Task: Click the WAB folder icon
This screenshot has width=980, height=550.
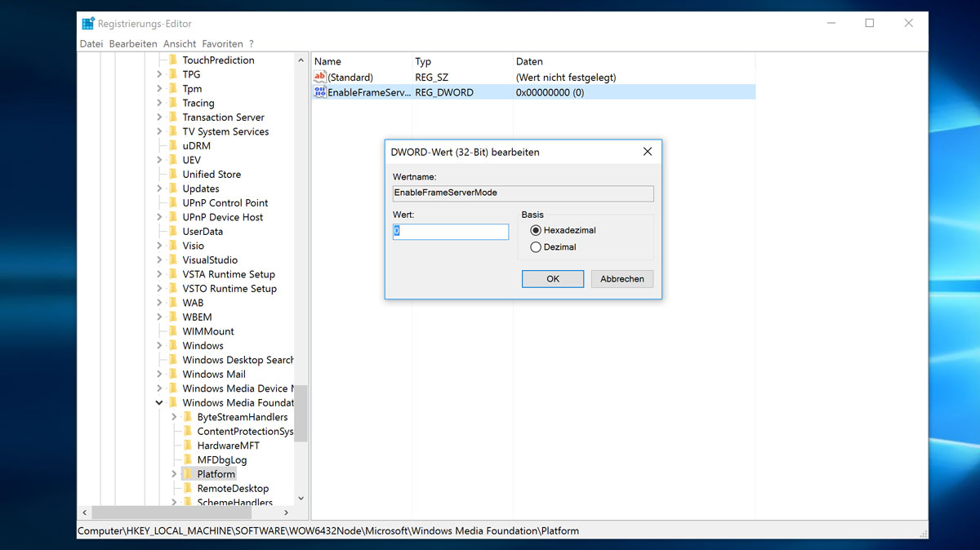Action: [x=173, y=303]
